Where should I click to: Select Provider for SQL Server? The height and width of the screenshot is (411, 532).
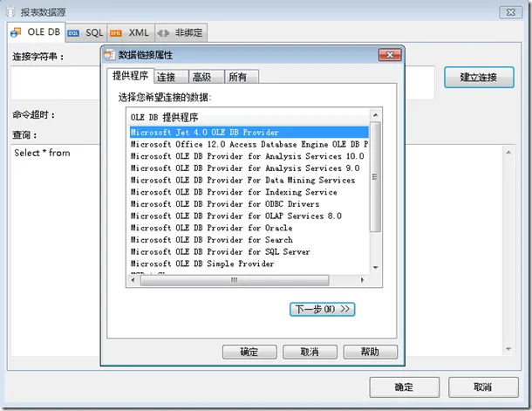point(249,251)
